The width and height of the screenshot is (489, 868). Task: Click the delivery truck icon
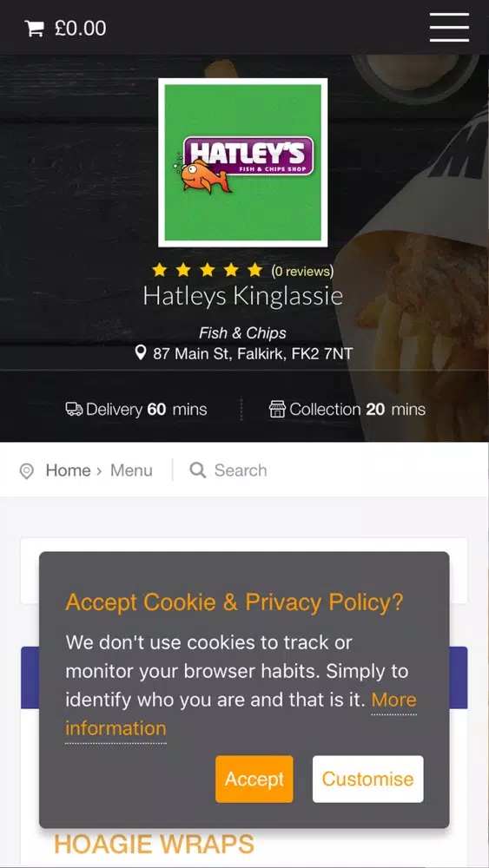point(74,409)
